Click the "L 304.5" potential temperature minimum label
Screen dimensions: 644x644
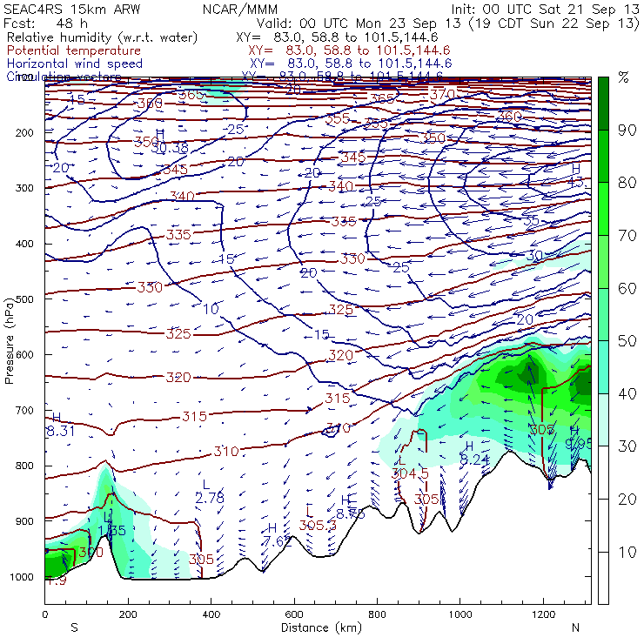tap(410, 467)
